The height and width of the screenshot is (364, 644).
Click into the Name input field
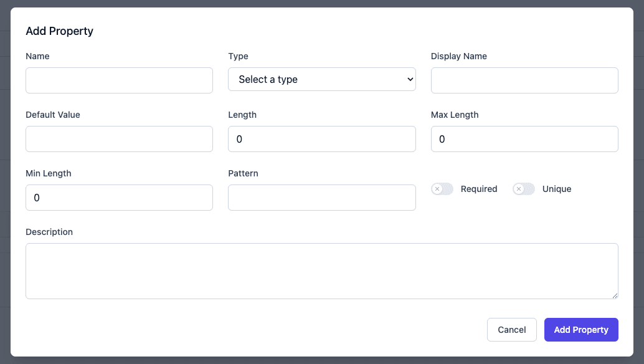click(x=119, y=80)
